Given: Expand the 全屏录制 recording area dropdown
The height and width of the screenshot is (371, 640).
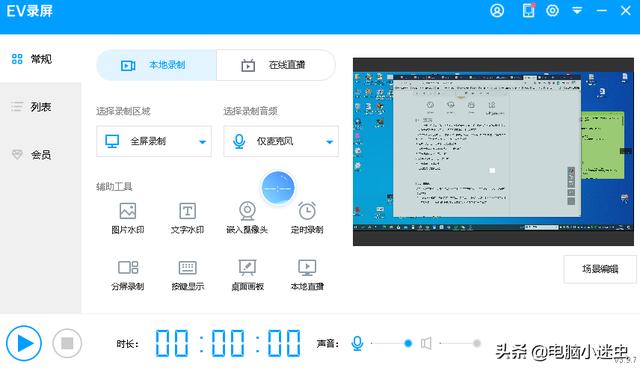Looking at the screenshot, I should click(x=154, y=141).
